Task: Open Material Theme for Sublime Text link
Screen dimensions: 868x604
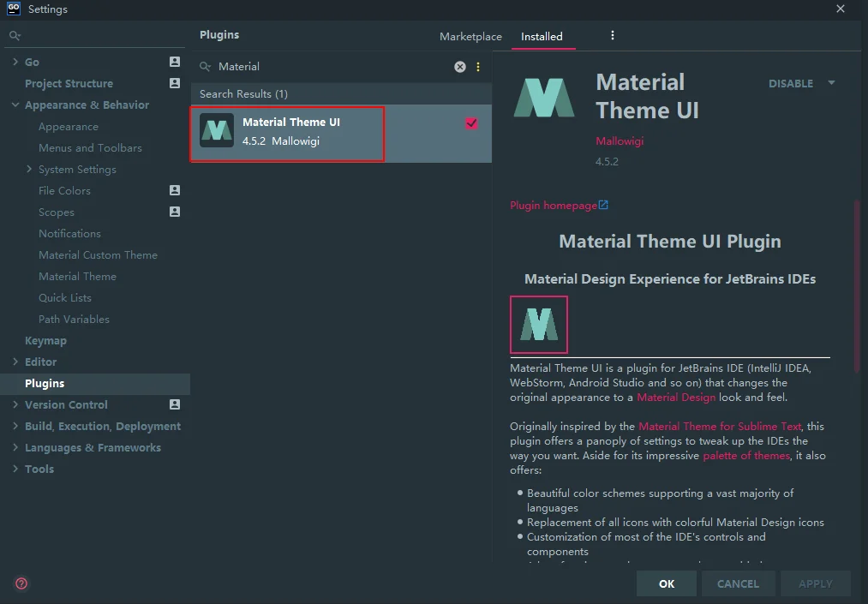Action: pyautogui.click(x=720, y=427)
